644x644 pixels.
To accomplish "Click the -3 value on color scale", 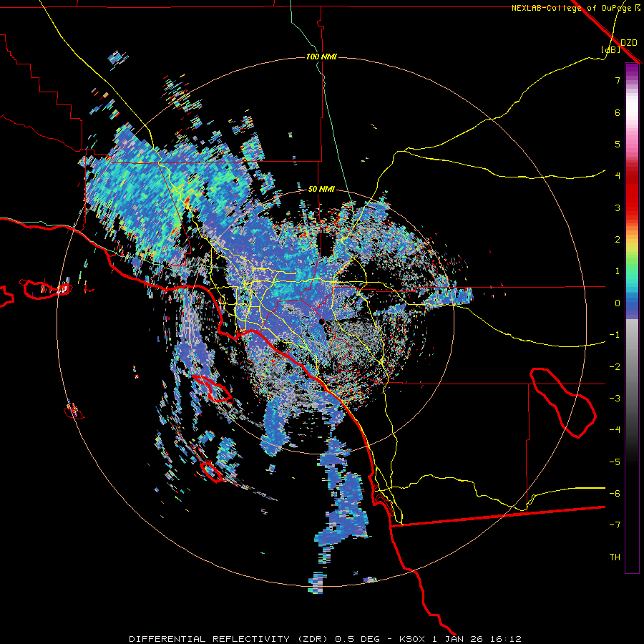I will tap(615, 399).
